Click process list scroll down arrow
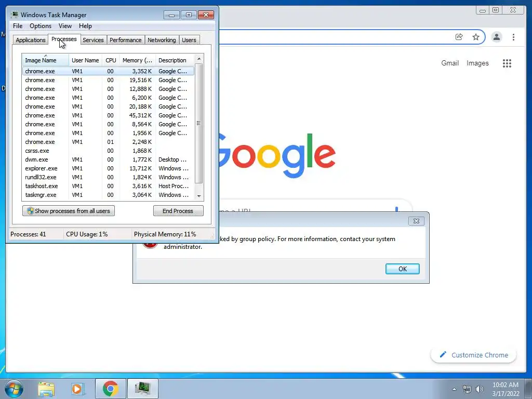Screen dimensions: 532x399 click(x=199, y=196)
